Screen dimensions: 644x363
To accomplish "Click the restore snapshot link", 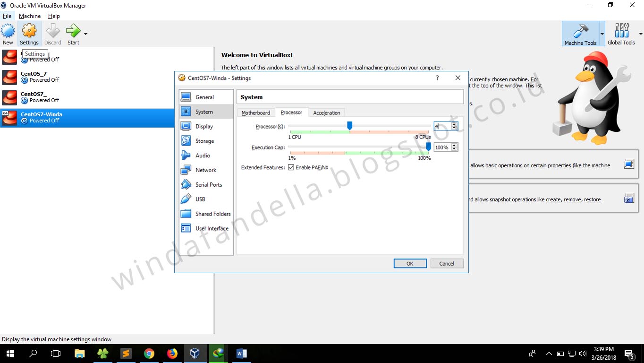I will click(593, 200).
